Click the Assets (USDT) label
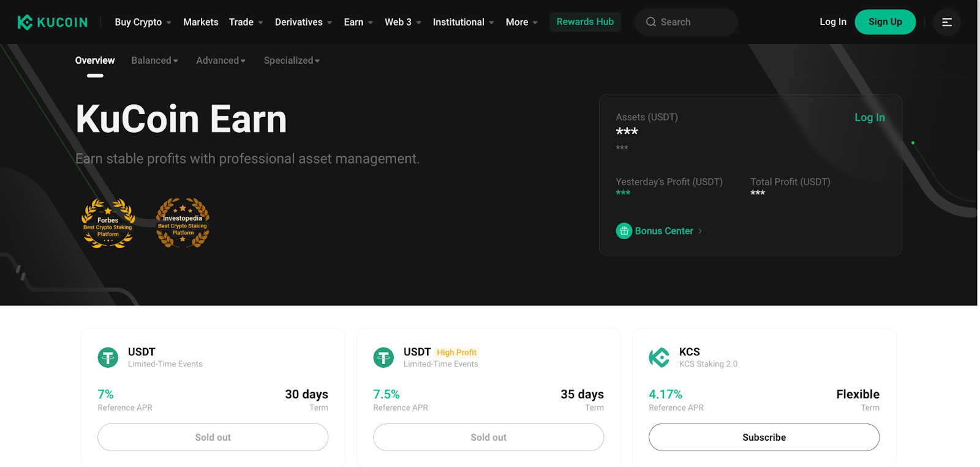The height and width of the screenshot is (467, 980). tap(647, 117)
